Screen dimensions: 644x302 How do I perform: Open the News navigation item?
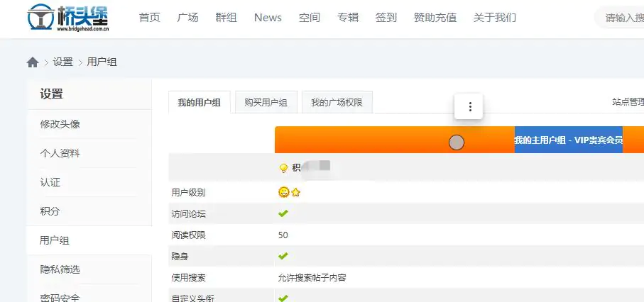click(x=268, y=18)
